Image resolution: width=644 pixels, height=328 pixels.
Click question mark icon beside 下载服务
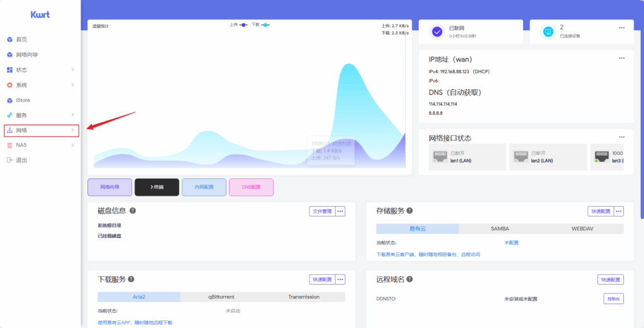click(131, 280)
